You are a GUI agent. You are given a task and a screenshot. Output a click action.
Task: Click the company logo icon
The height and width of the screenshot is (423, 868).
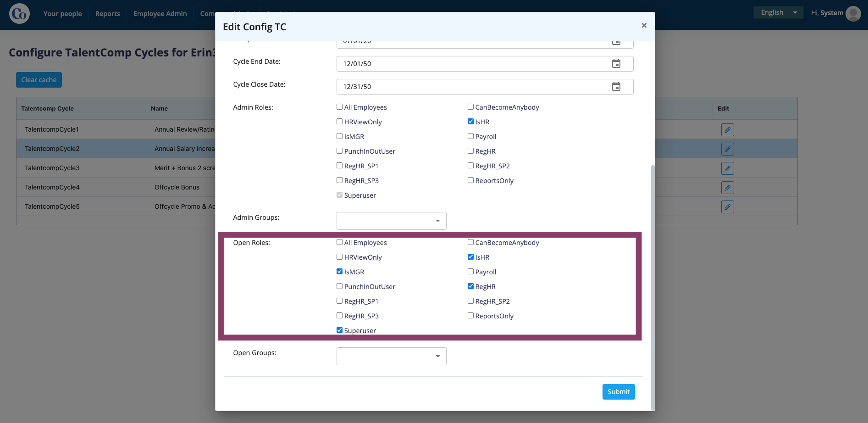(19, 14)
